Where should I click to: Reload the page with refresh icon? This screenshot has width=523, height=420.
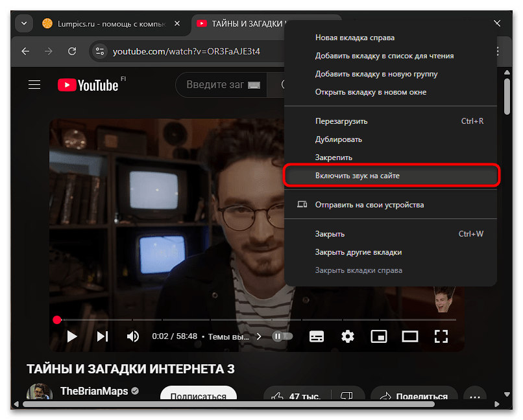(72, 51)
